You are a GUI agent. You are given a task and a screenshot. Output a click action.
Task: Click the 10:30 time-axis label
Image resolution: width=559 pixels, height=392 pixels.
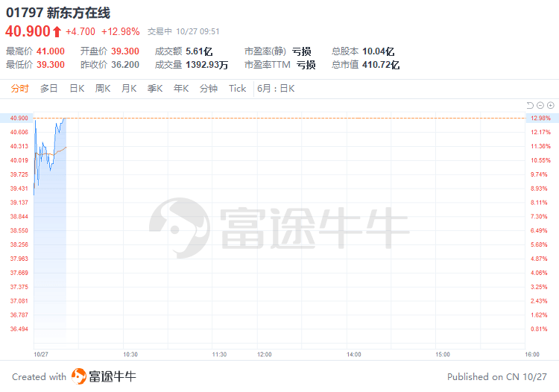[130, 355]
